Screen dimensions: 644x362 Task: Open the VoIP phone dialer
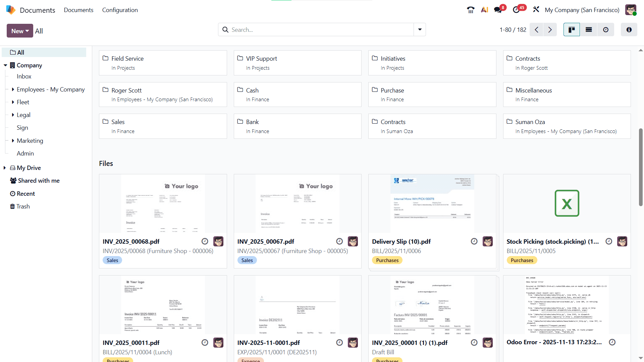tap(470, 10)
